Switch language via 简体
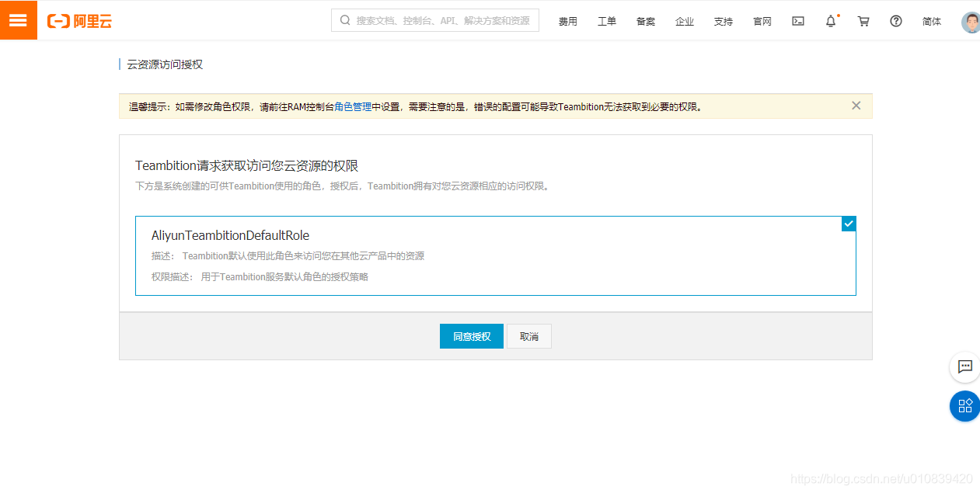 [x=932, y=22]
